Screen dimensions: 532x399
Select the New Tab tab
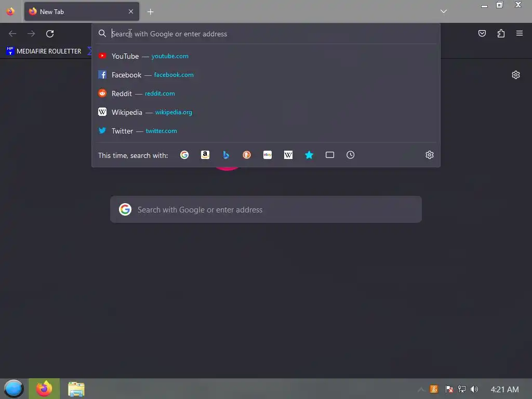click(82, 11)
